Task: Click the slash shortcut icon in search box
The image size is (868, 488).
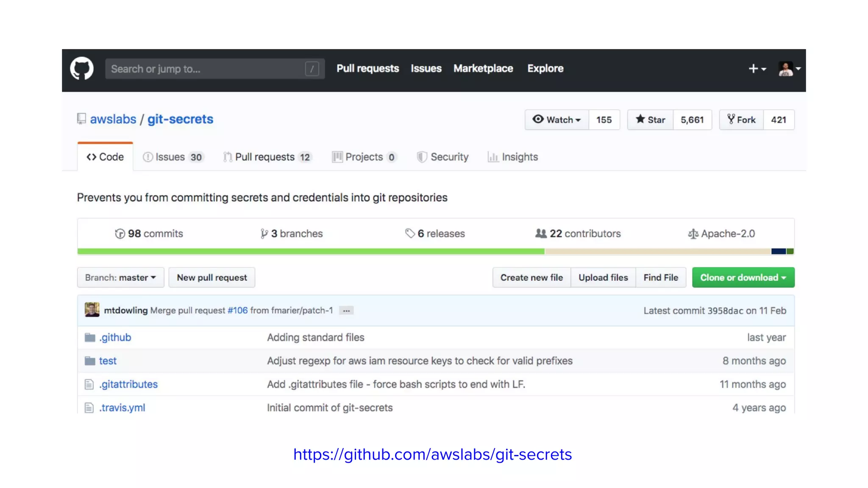Action: click(x=312, y=69)
